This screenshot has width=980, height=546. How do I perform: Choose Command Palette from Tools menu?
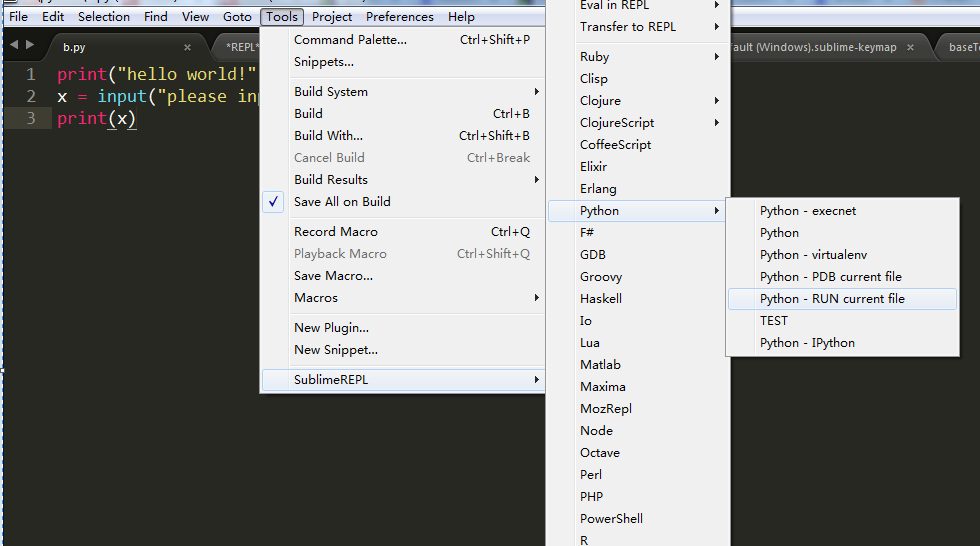(403, 40)
